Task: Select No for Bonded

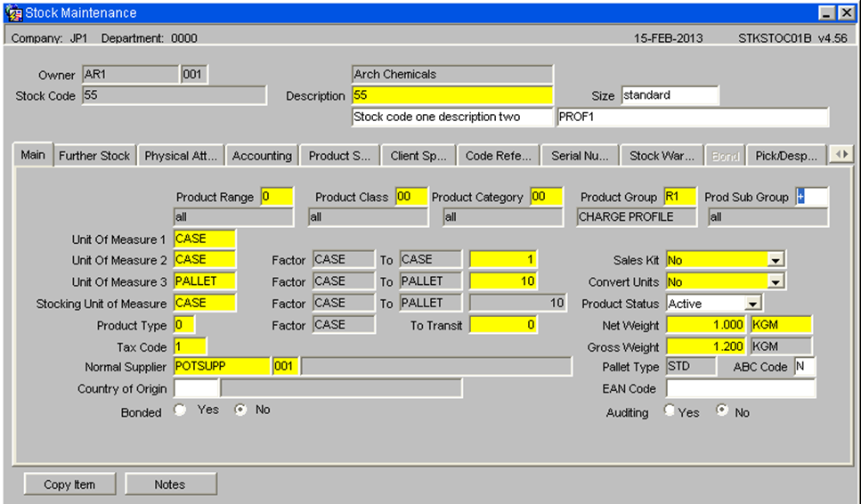Action: [x=240, y=410]
